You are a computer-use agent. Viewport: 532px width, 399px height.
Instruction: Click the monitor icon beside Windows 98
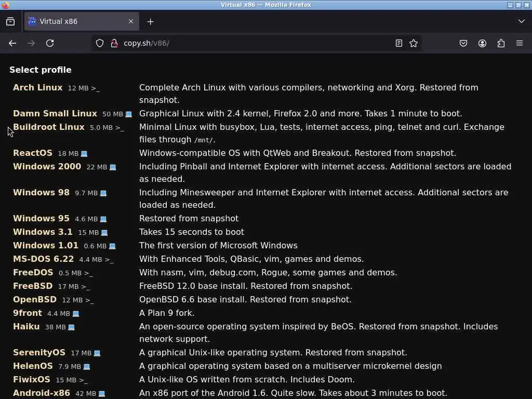tap(103, 193)
